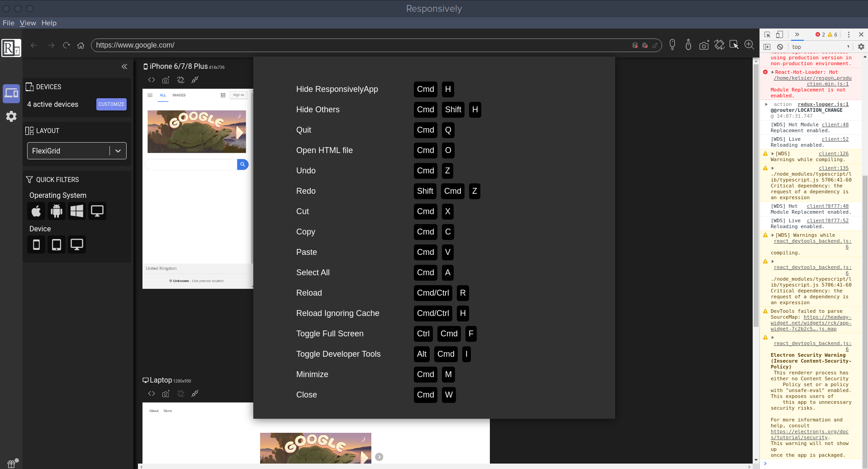Open the devtools top context dropdown
Screen dimensions: 868x469
[x=821, y=47]
